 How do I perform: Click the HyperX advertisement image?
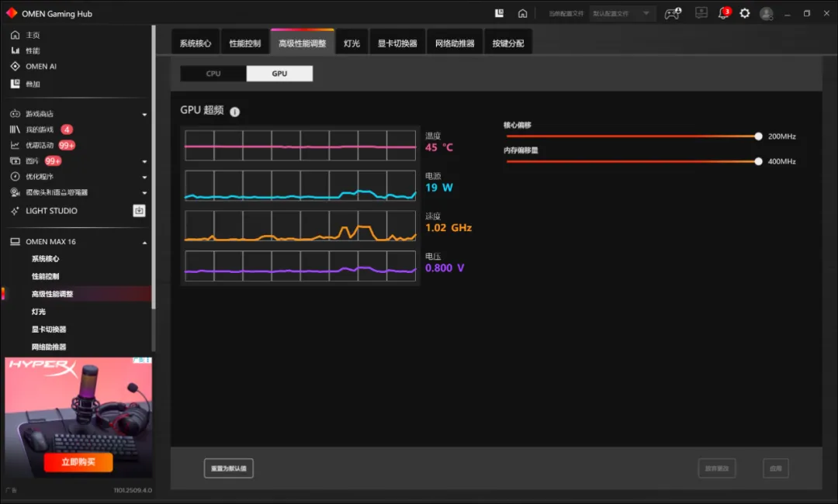[x=78, y=417]
